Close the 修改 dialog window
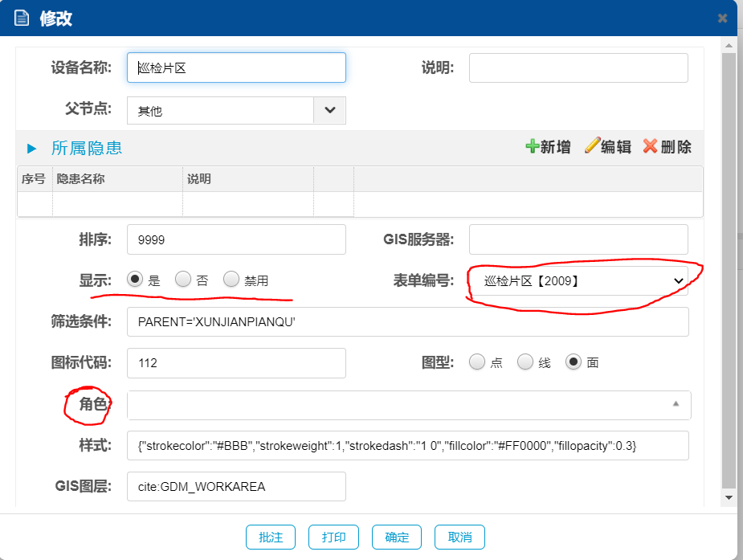743x560 pixels. [722, 18]
